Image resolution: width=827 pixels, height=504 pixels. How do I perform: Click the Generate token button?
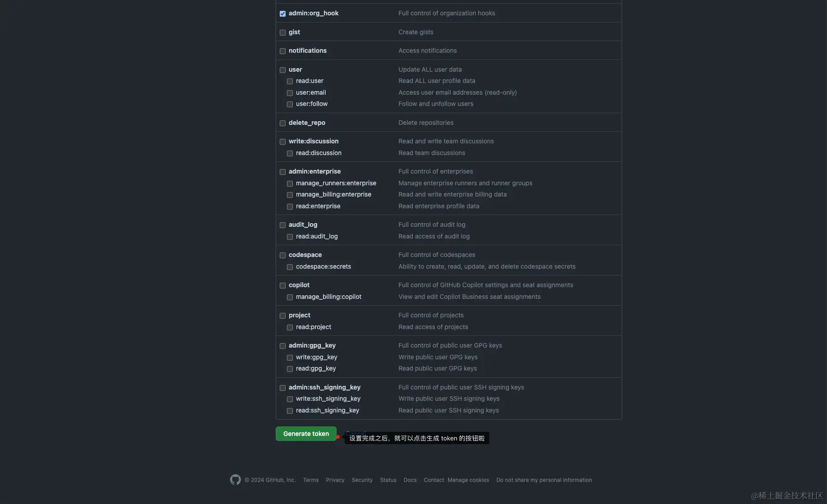[306, 434]
